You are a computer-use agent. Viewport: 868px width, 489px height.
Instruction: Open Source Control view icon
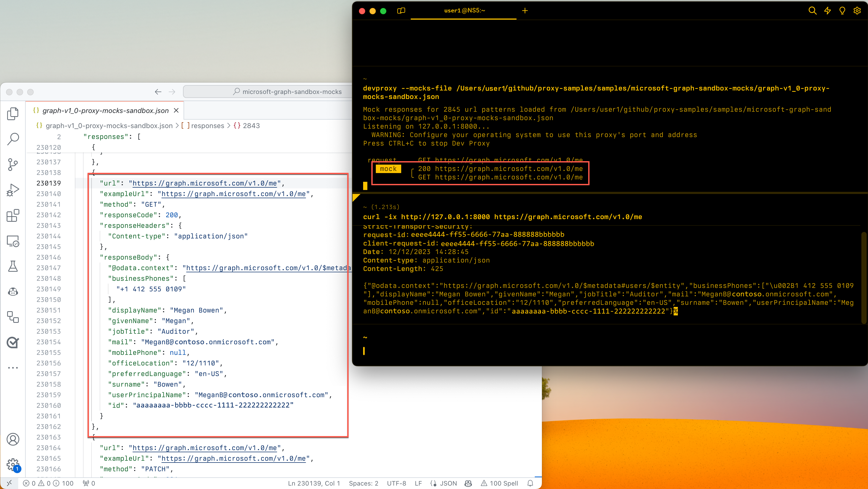point(13,164)
